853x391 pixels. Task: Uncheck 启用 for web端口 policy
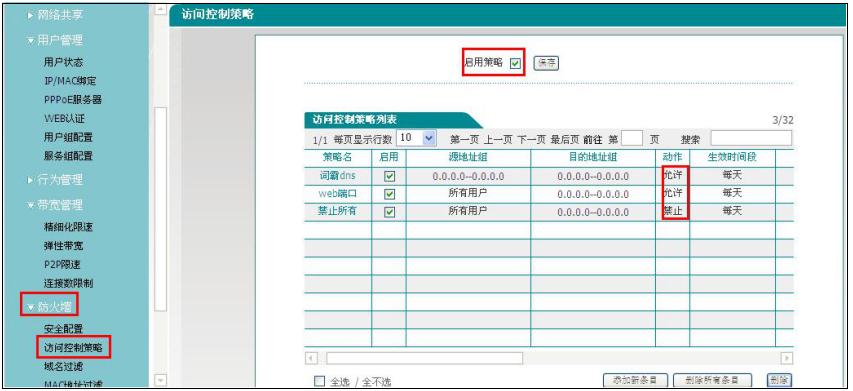(389, 194)
